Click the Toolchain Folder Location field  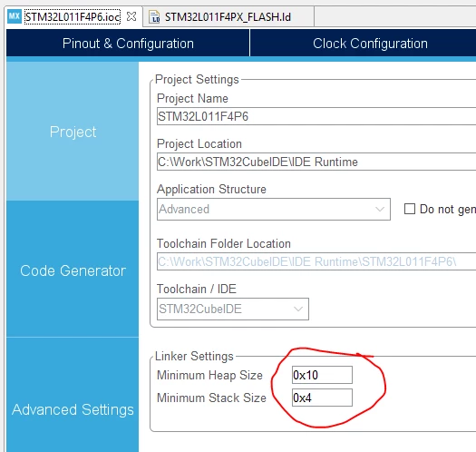[x=316, y=261]
